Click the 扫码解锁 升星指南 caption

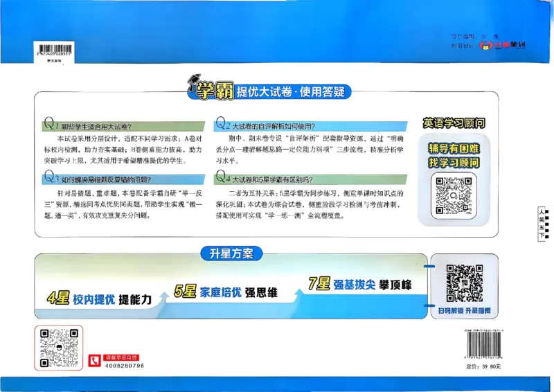(464, 311)
